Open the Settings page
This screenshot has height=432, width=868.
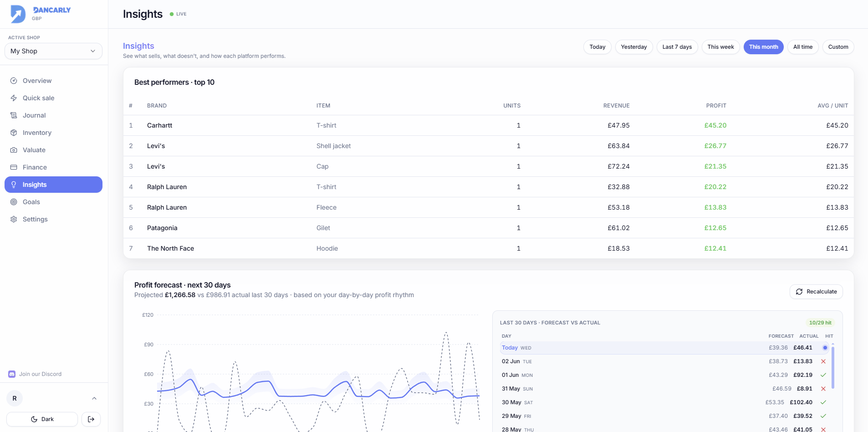[53, 219]
